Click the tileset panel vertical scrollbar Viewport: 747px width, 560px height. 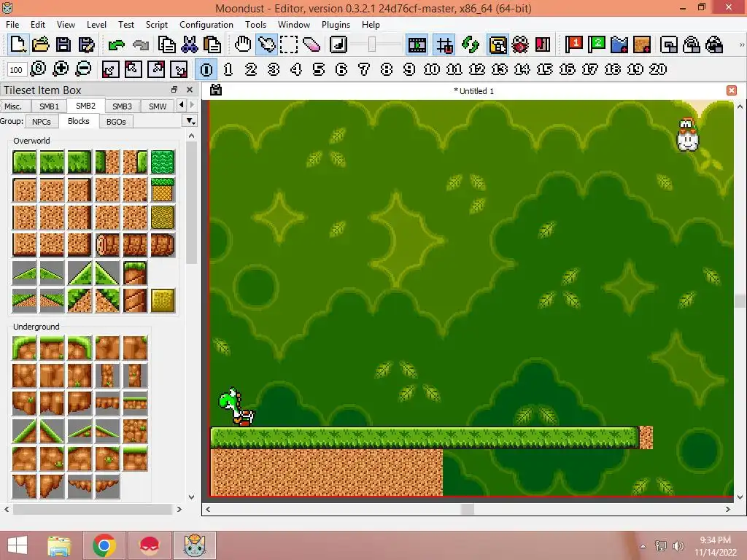[191, 203]
